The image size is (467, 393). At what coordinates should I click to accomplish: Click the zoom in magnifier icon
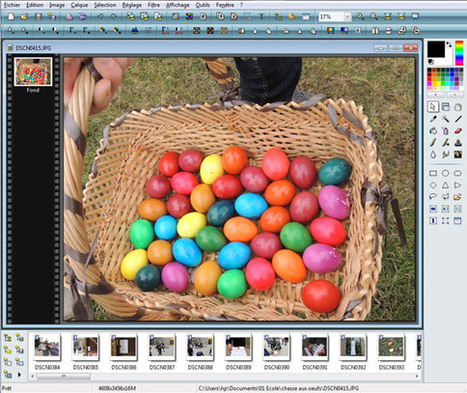pyautogui.click(x=360, y=17)
